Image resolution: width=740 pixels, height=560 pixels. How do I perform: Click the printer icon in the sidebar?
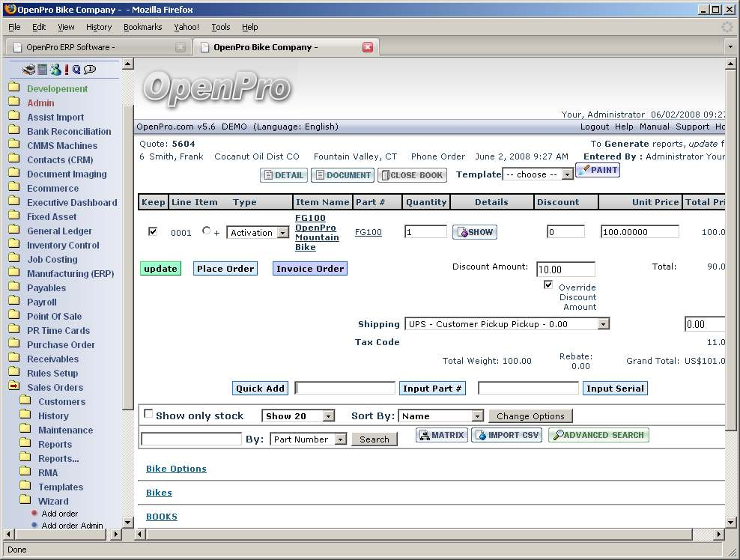[29, 70]
